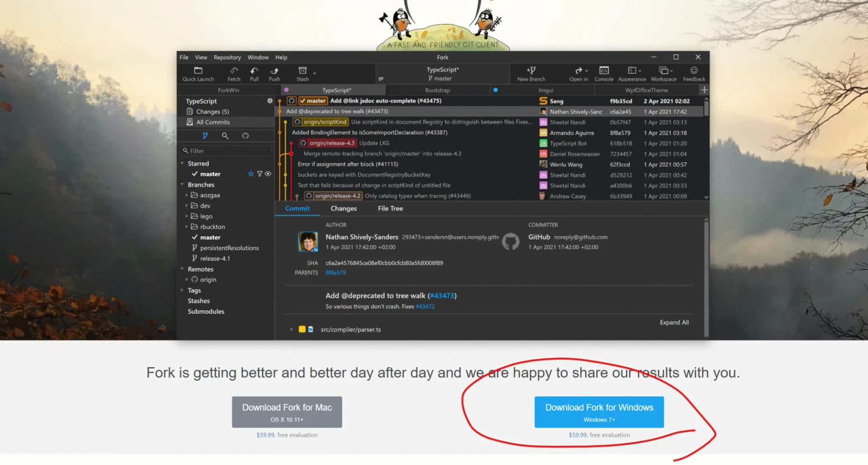Open the View menu
The height and width of the screenshot is (465, 868).
coord(201,57)
